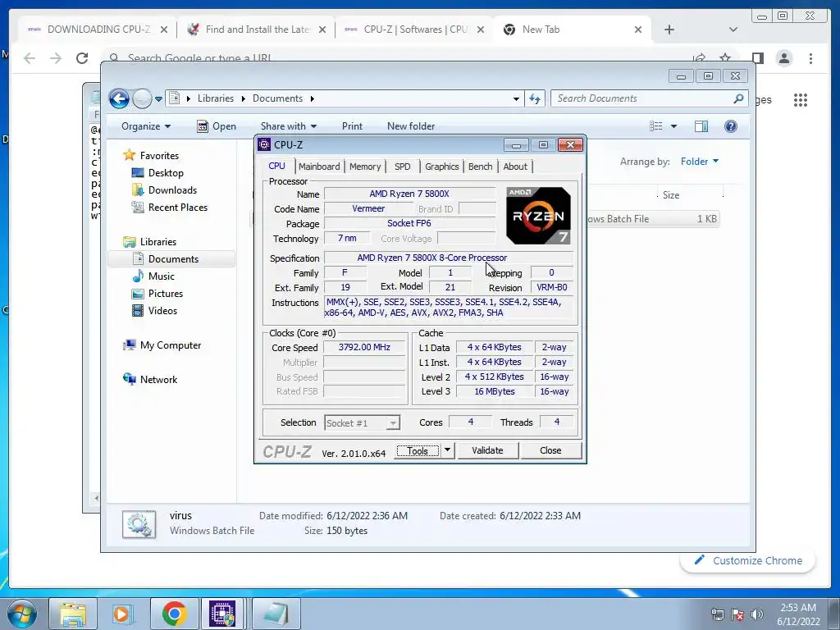Open the Arrange by Folder dropdown
The width and height of the screenshot is (840, 630).
tap(699, 162)
